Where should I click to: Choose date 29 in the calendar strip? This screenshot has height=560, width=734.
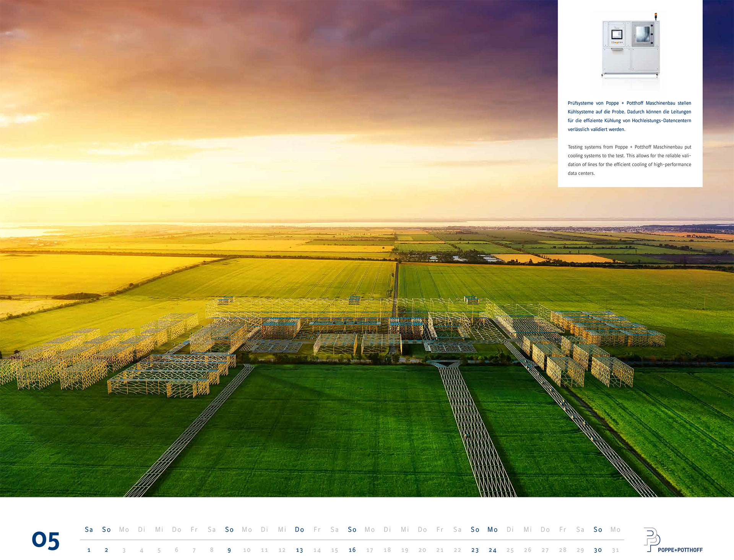click(x=580, y=550)
